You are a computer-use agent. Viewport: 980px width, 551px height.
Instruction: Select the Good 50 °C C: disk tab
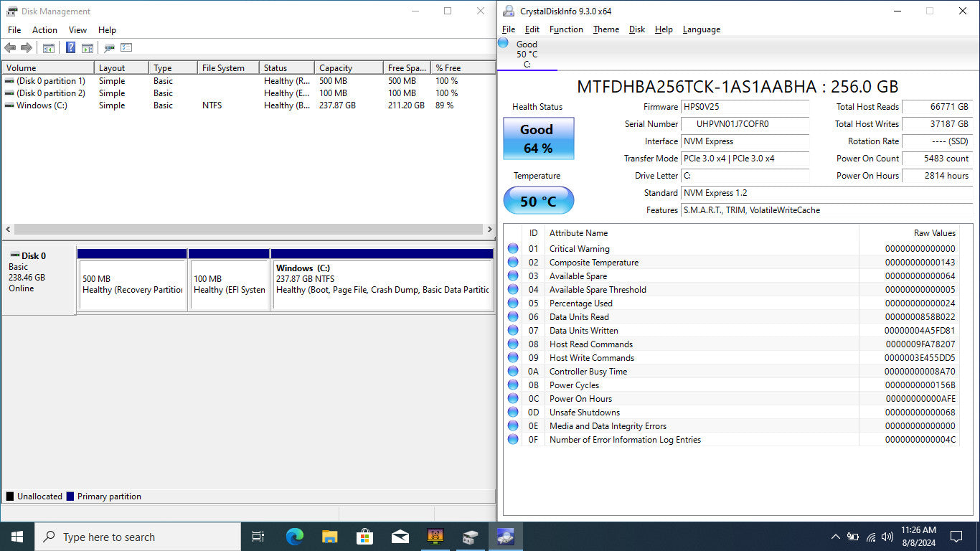coord(527,55)
